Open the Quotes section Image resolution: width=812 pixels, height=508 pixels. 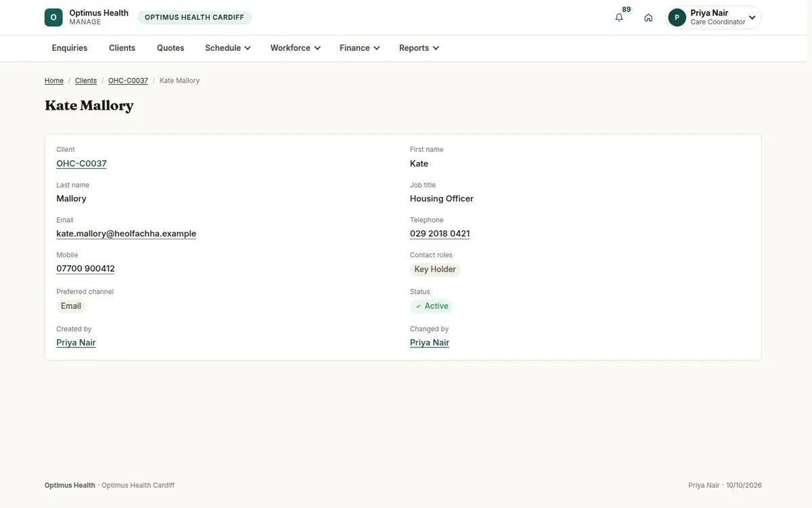pos(171,48)
